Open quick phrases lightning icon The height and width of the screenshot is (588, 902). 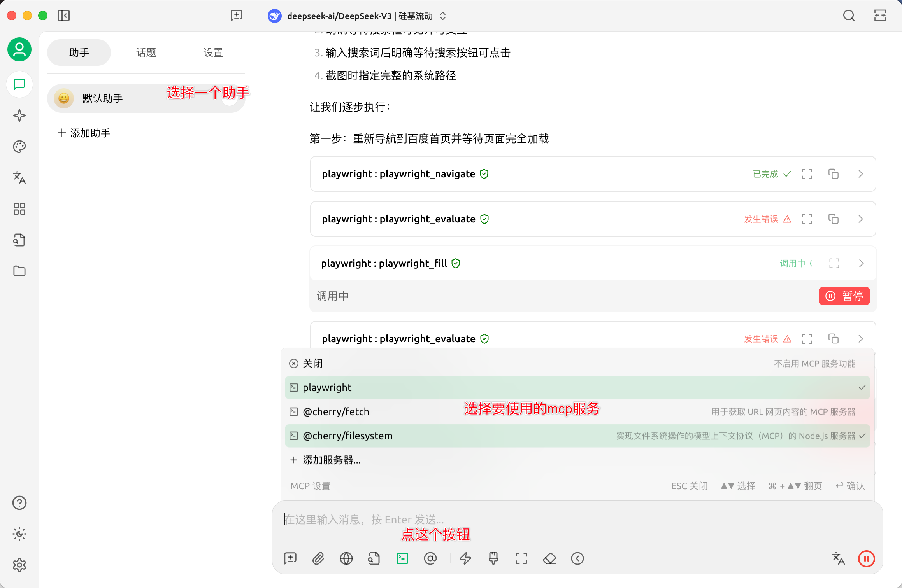(x=465, y=558)
